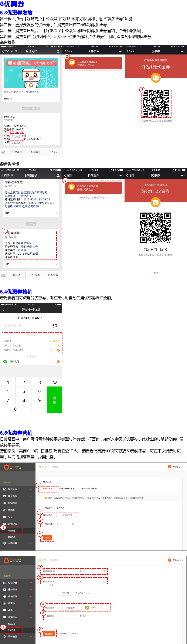Switch to 消费次数奖励营销 tab
This screenshot has height=644, width=187.
click(89, 488)
